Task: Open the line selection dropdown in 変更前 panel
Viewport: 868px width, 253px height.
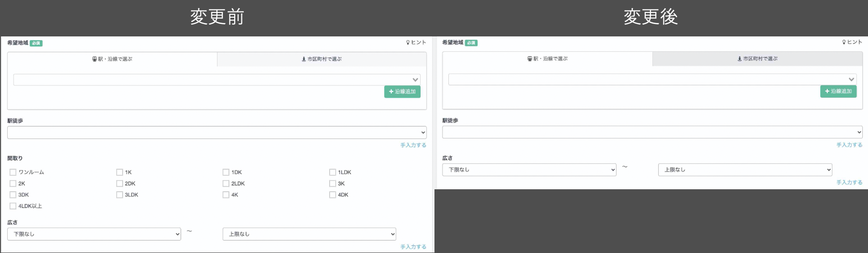Action: [x=217, y=80]
